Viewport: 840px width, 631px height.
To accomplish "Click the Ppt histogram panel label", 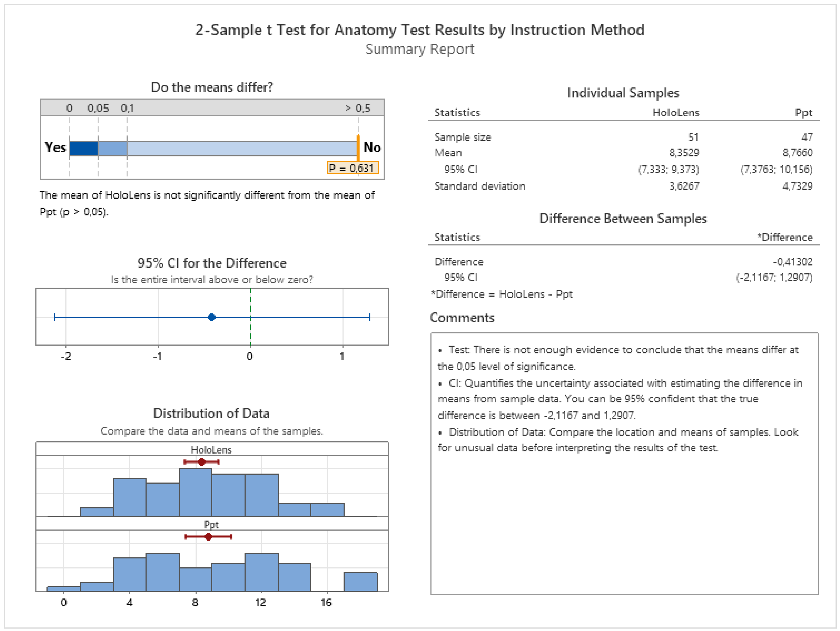I will click(211, 525).
